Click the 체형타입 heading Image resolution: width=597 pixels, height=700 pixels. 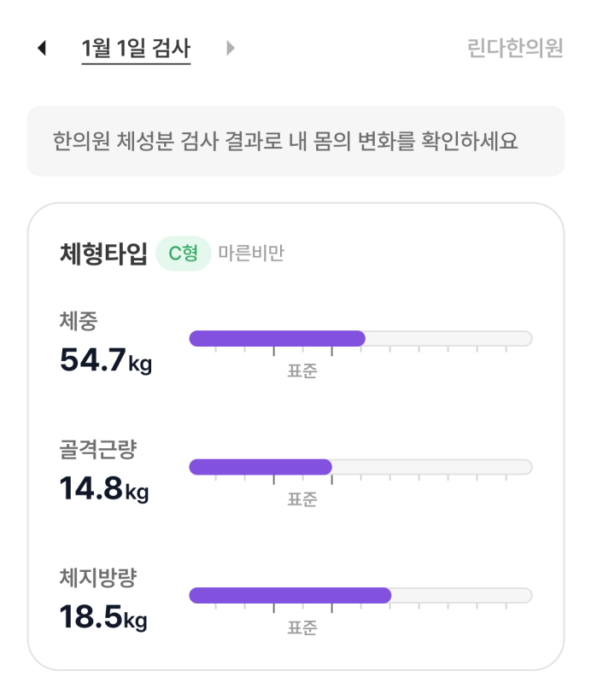point(103,254)
